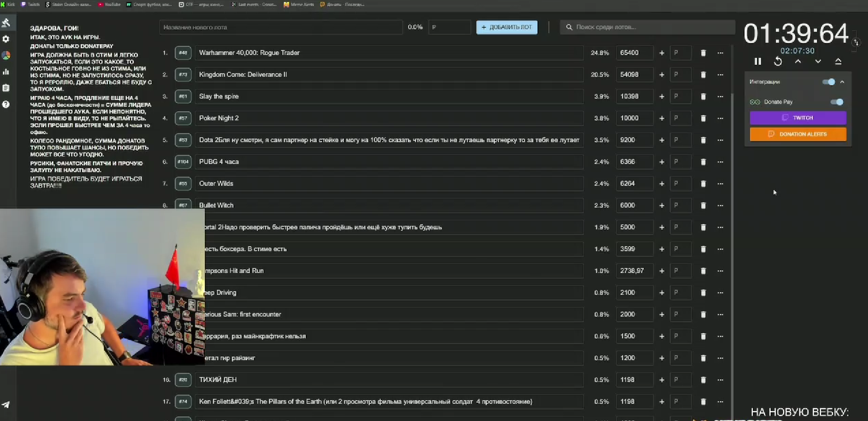Delete the PUBG 4 часа lot

(703, 162)
